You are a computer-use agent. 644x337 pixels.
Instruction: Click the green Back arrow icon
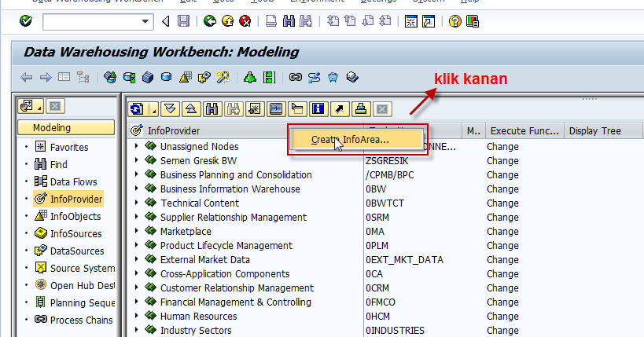(210, 21)
